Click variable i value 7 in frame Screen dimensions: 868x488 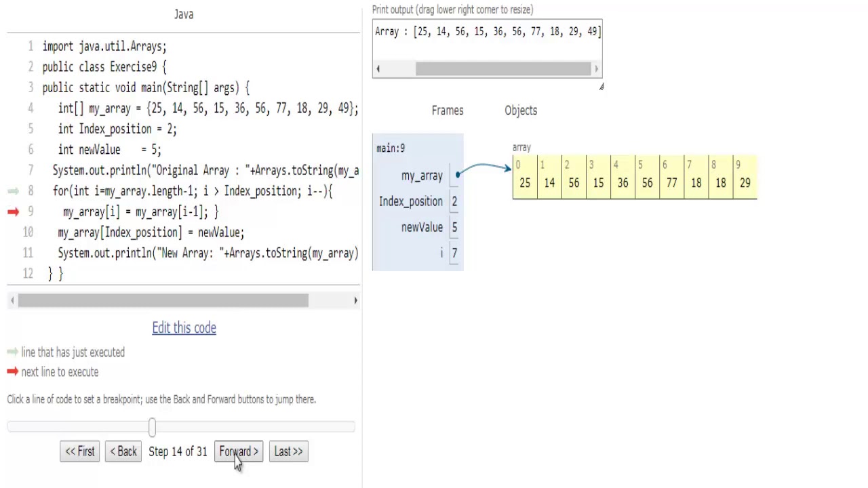[x=454, y=253]
